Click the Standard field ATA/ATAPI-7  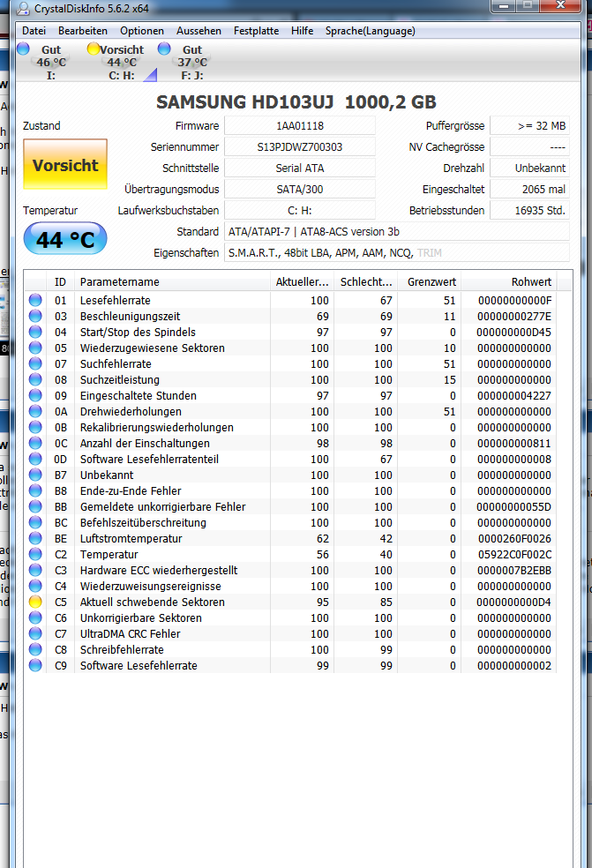(396, 231)
